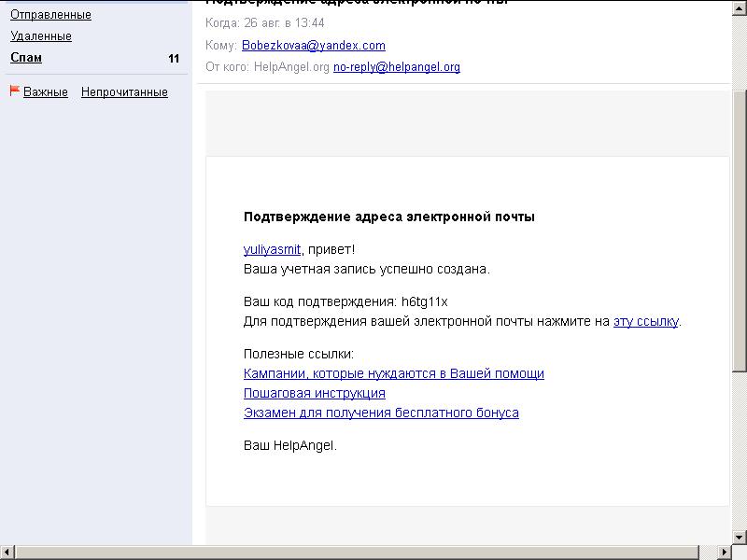Click sender address no-reply@helpangel.org
This screenshot has height=560, width=747.
click(x=396, y=66)
